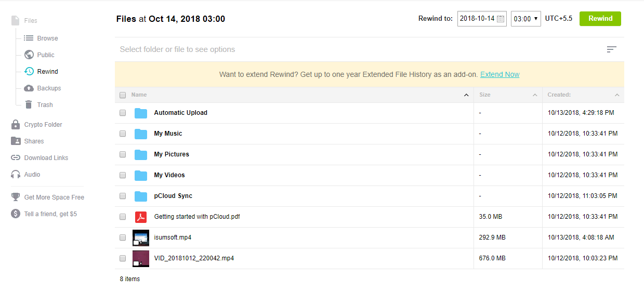This screenshot has width=644, height=291.
Task: Click the 2018-10-14 date input field
Action: pos(477,19)
